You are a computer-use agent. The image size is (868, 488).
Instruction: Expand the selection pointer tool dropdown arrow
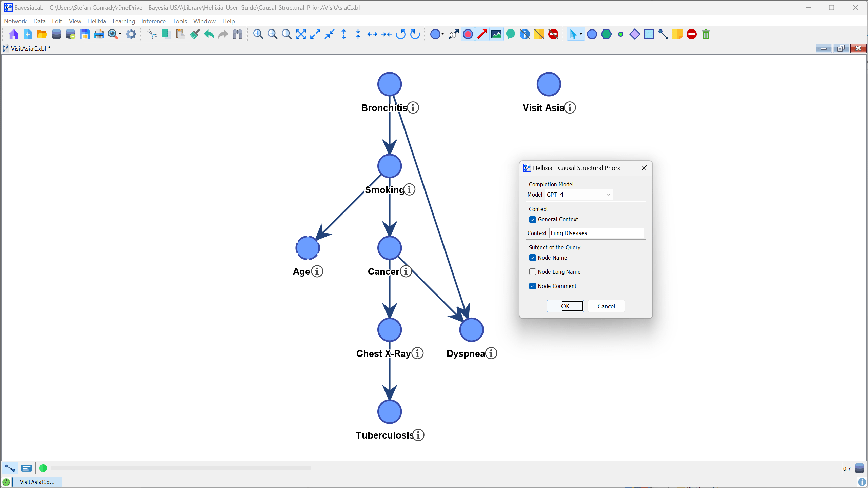581,34
